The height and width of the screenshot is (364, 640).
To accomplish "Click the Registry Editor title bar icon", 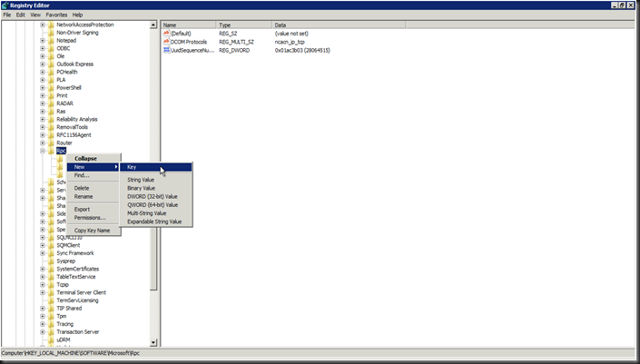I will click(5, 5).
